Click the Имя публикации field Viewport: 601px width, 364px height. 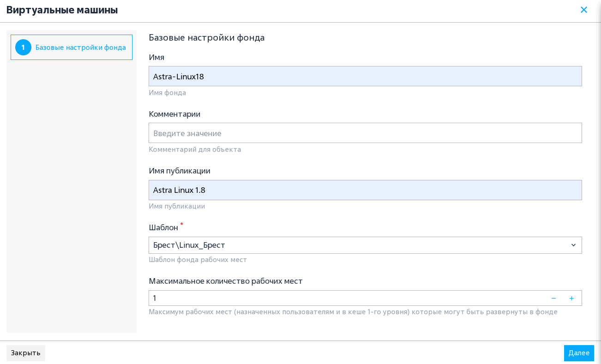(365, 190)
